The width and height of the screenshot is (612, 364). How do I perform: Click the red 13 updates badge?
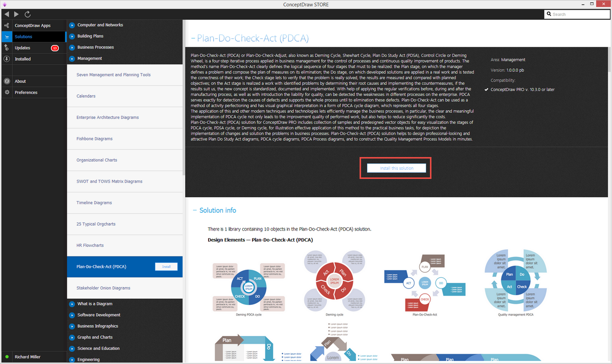(x=55, y=48)
